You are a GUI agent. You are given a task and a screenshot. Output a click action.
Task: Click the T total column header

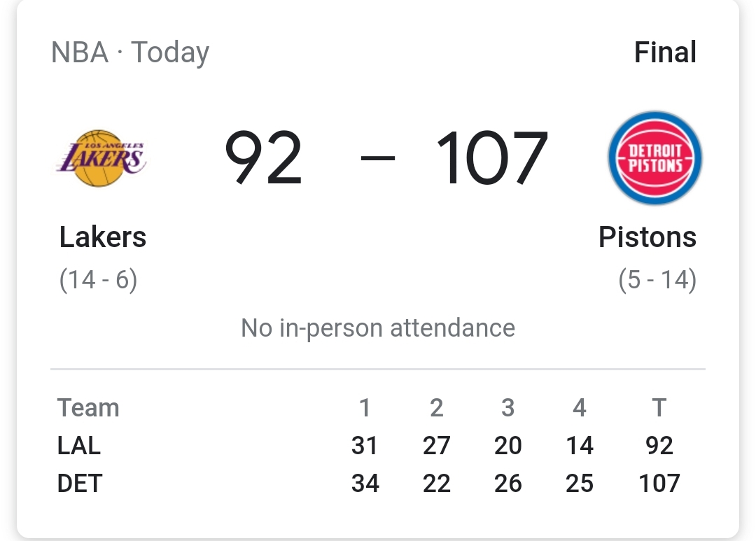click(x=659, y=407)
